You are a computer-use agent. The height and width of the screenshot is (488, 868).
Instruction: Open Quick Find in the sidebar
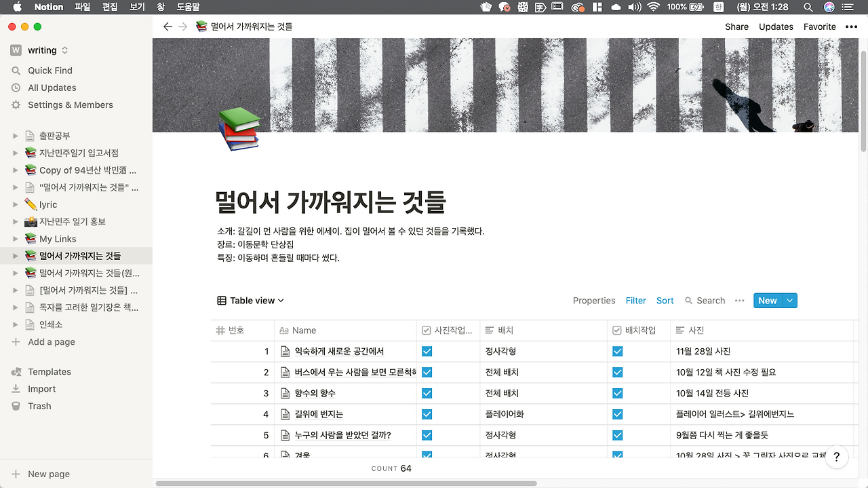pos(49,70)
